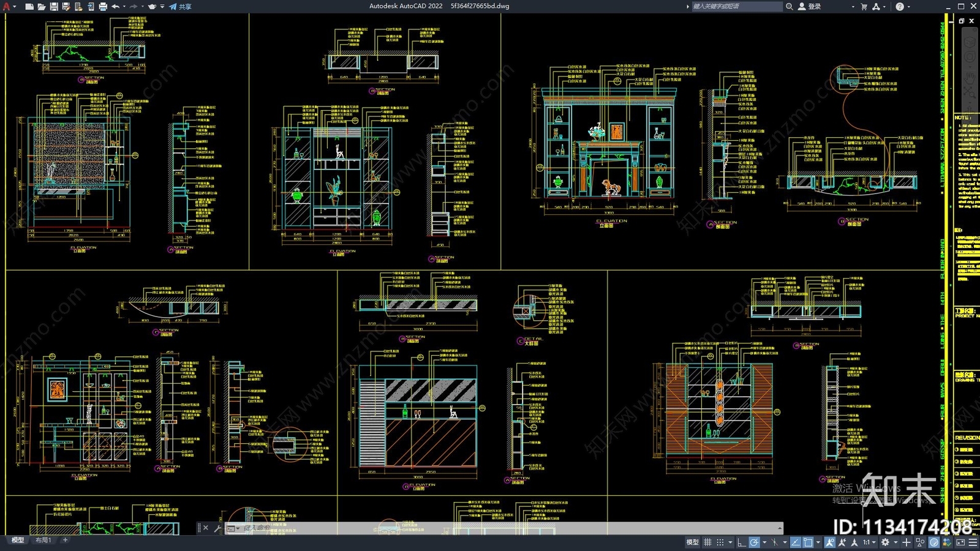
Task: Click the 模型 model space status button
Action: [x=692, y=542]
